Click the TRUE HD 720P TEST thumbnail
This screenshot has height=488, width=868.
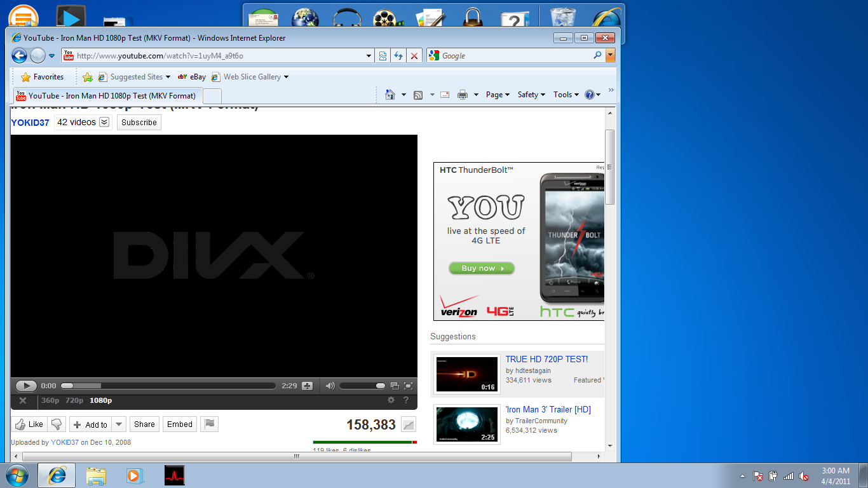tap(467, 374)
